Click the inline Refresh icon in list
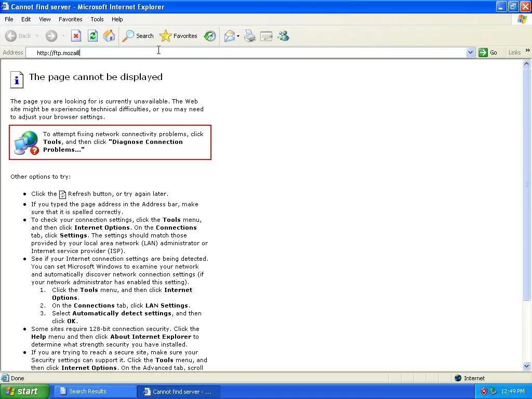This screenshot has width=532, height=399. tap(62, 194)
